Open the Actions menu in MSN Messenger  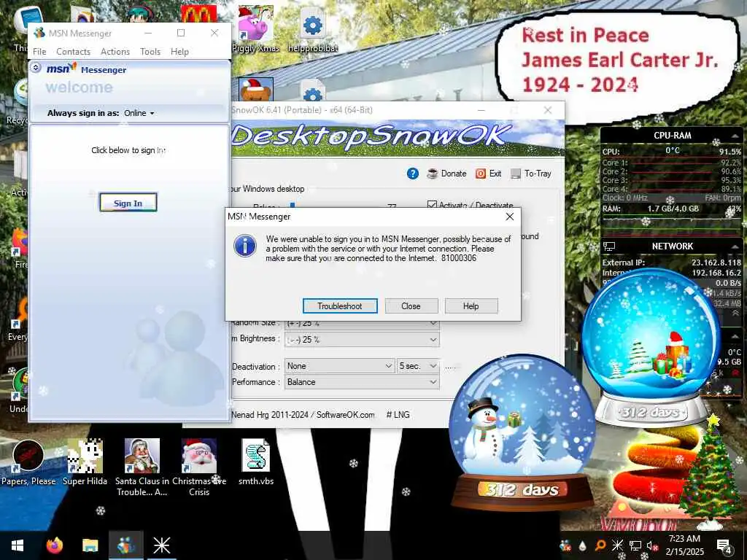click(115, 52)
